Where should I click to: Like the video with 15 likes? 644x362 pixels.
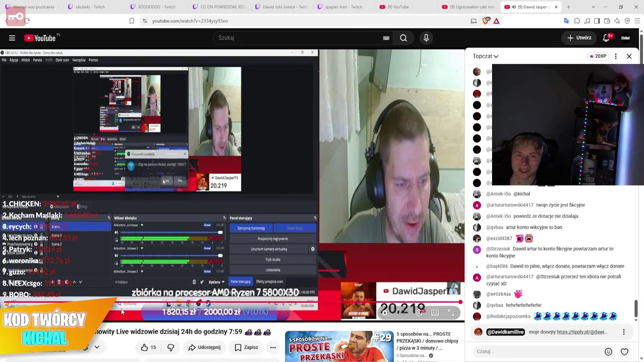coord(149,347)
